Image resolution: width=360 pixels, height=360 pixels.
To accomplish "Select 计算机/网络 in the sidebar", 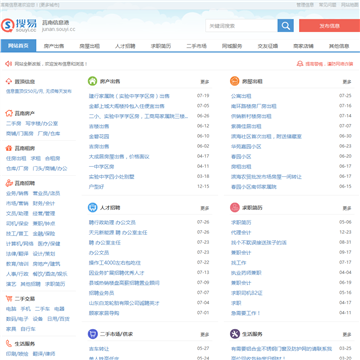I will click(x=20, y=244).
